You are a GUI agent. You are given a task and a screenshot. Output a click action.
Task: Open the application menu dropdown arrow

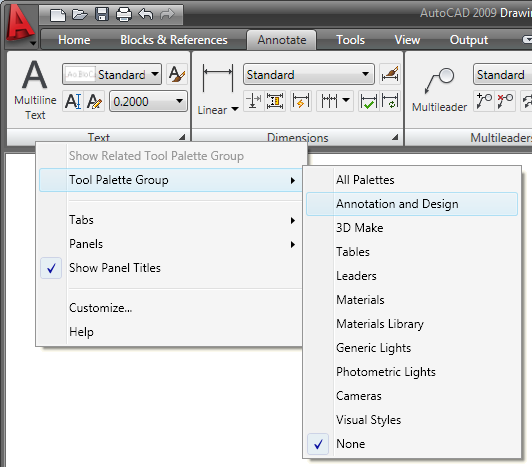click(x=33, y=43)
